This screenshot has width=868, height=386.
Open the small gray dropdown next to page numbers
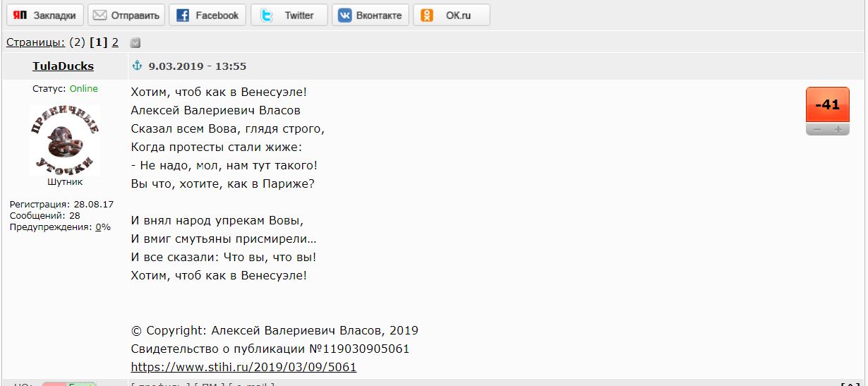(x=135, y=43)
